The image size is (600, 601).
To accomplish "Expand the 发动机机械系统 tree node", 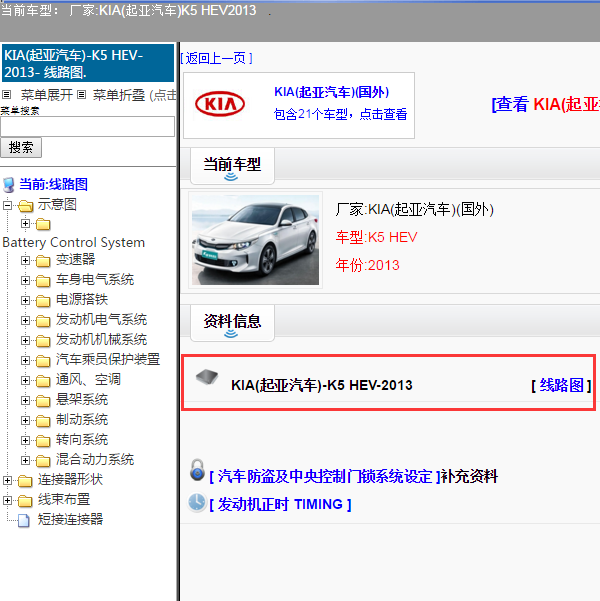I will tap(25, 340).
